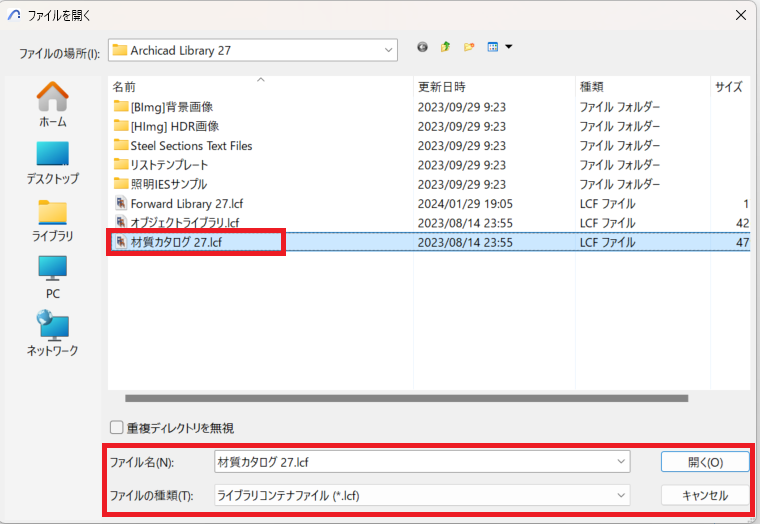The image size is (760, 524).
Task: Expand the ファイルの場所 folder dropdown
Action: click(388, 50)
